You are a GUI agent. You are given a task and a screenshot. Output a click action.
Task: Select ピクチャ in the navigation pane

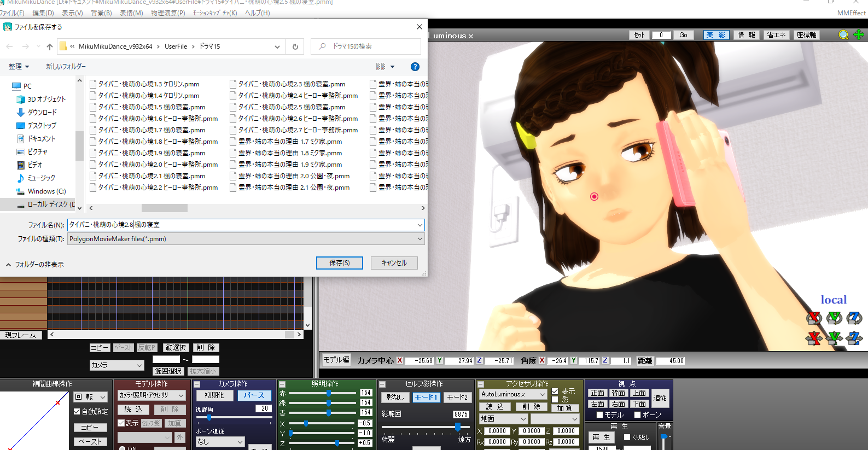click(x=32, y=152)
